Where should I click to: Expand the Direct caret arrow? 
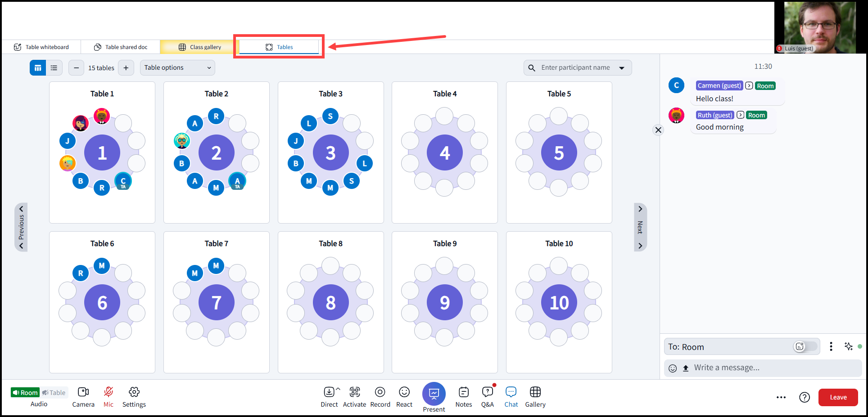(x=338, y=389)
